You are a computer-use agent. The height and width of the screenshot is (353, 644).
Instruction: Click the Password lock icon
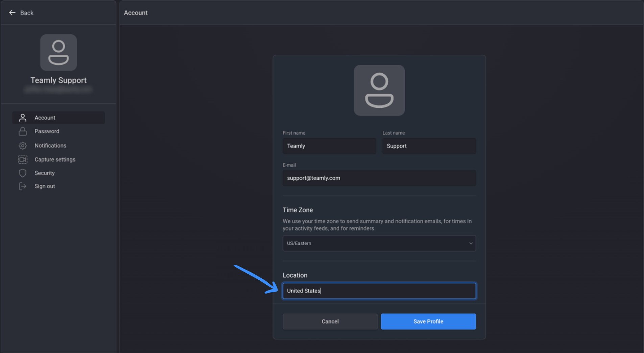(23, 131)
